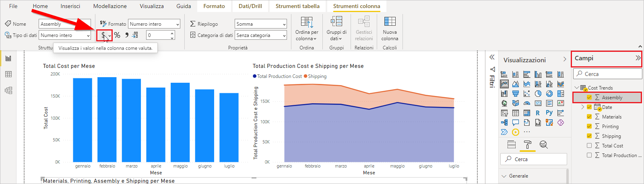644x184 pixels.
Task: Select ribbon chart visualization
Action: [x=560, y=84]
